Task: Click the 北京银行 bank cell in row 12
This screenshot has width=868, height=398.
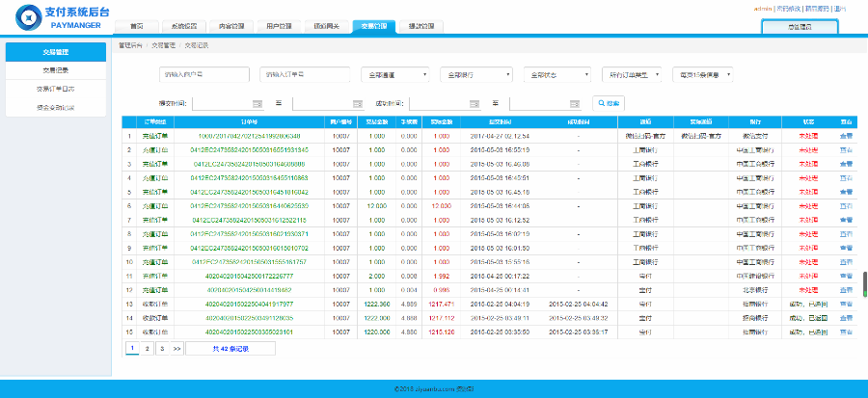Action: 754,290
